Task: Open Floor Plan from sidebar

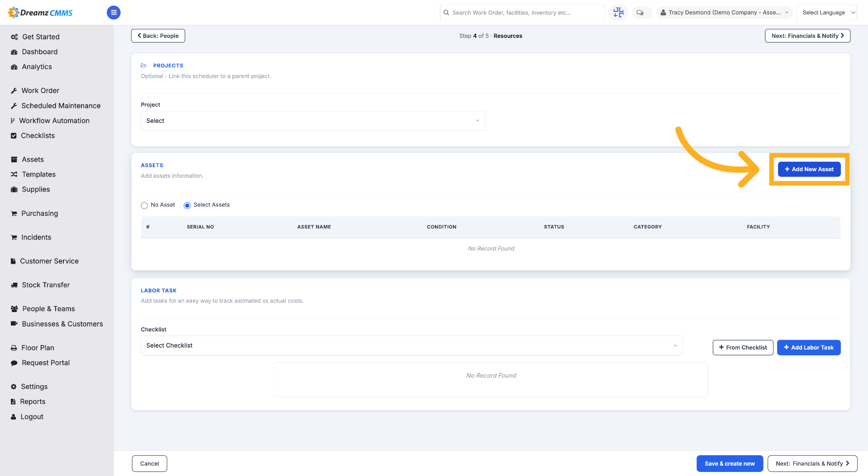Action: pos(38,348)
